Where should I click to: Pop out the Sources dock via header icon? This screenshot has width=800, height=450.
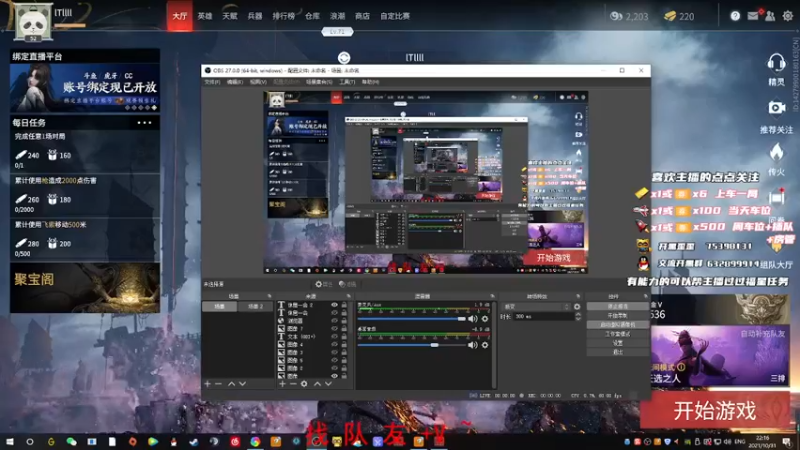(349, 296)
